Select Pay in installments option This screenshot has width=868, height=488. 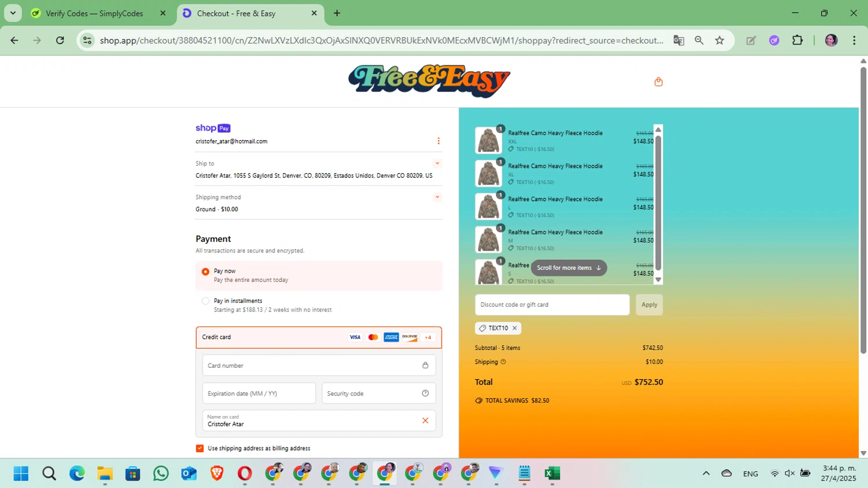point(205,301)
